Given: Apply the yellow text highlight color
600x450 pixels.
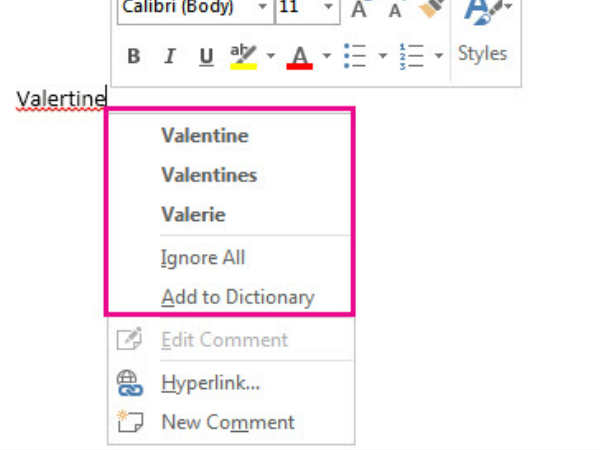Looking at the screenshot, I should pyautogui.click(x=243, y=56).
